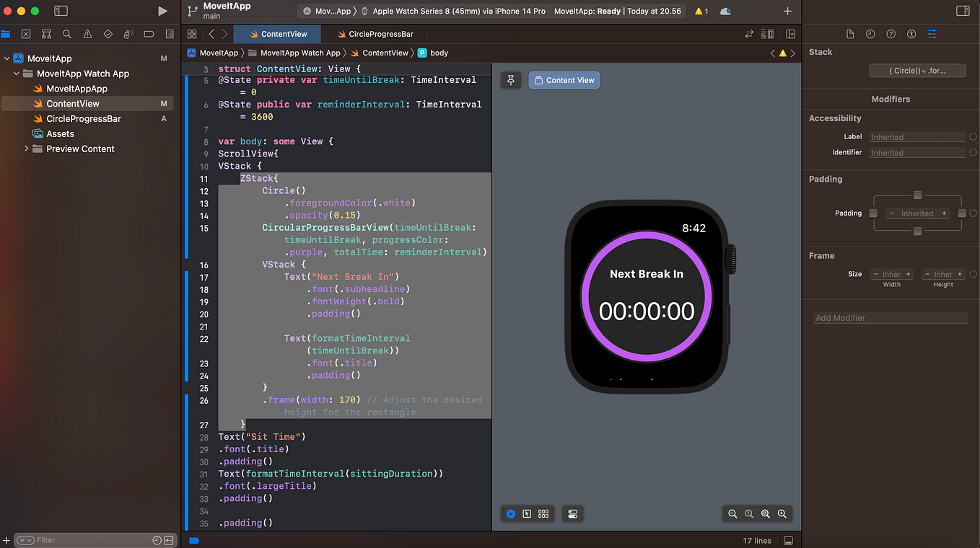Start the live preview with the play icon
The image size is (980, 548).
[511, 513]
